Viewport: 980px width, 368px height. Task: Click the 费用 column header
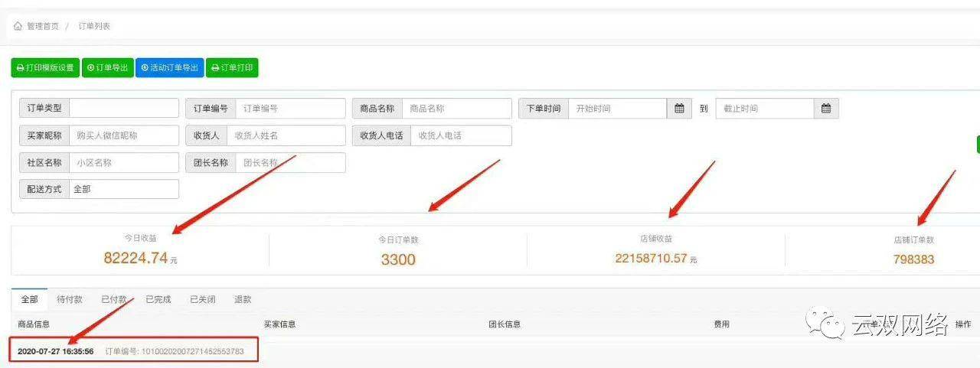721,324
